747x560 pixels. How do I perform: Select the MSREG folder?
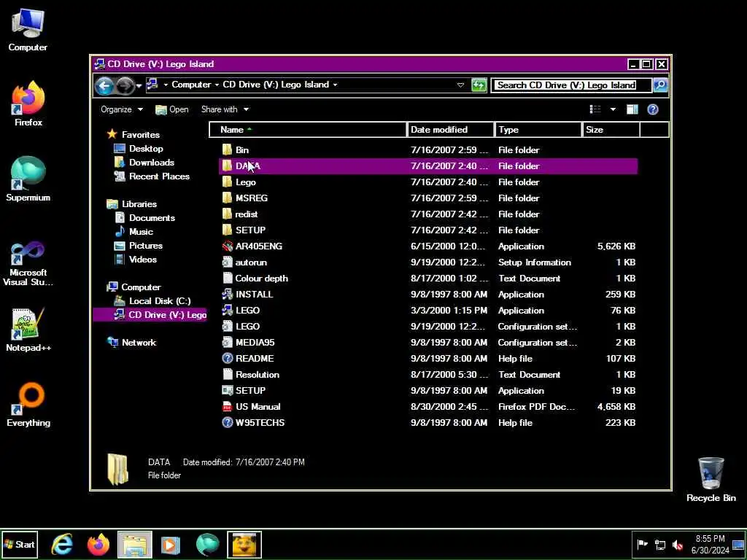coord(427,198)
